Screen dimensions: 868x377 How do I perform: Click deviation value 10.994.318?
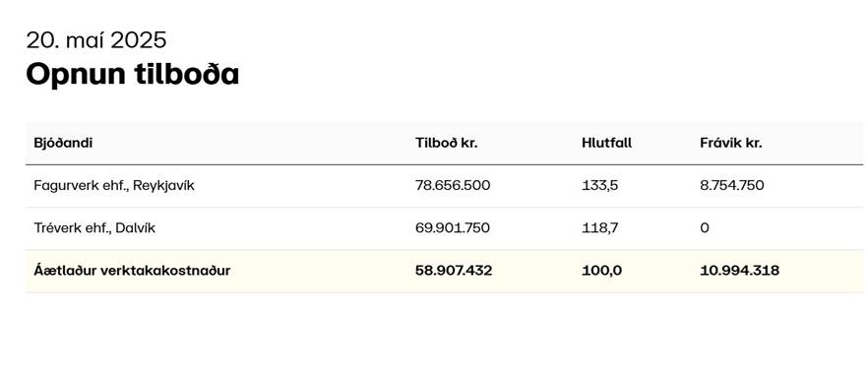pos(740,271)
